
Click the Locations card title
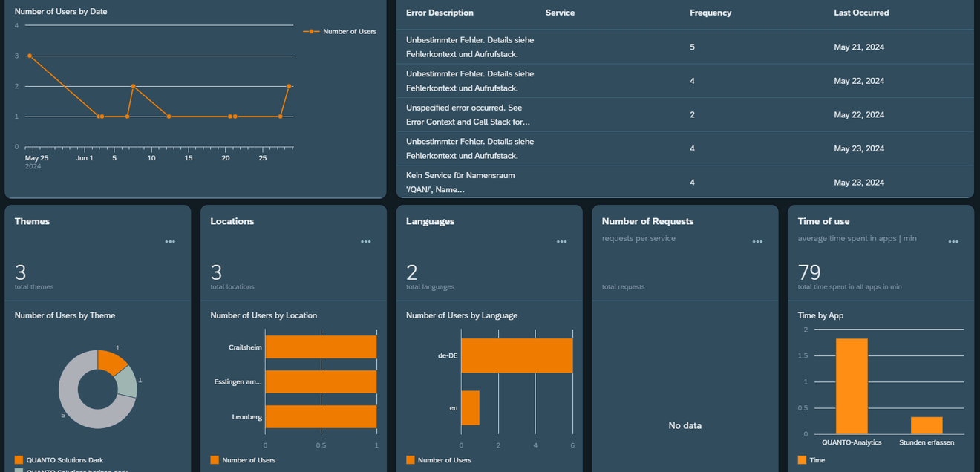232,221
